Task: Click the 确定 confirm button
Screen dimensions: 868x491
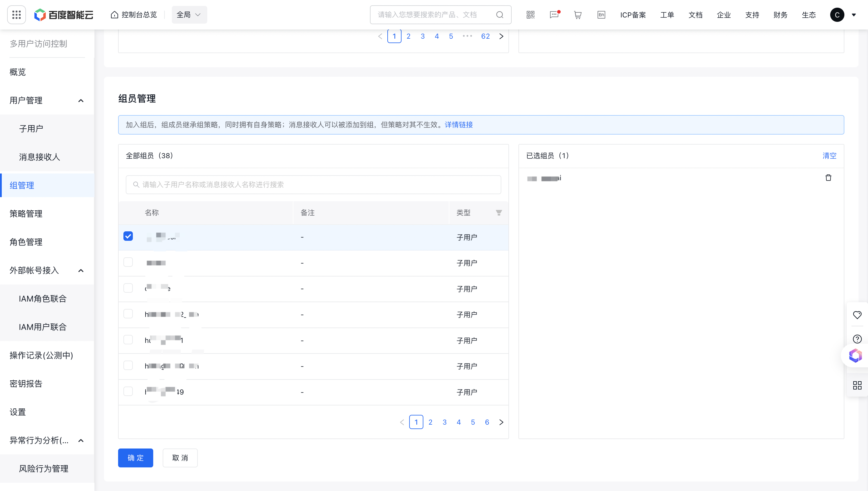Action: pyautogui.click(x=136, y=458)
